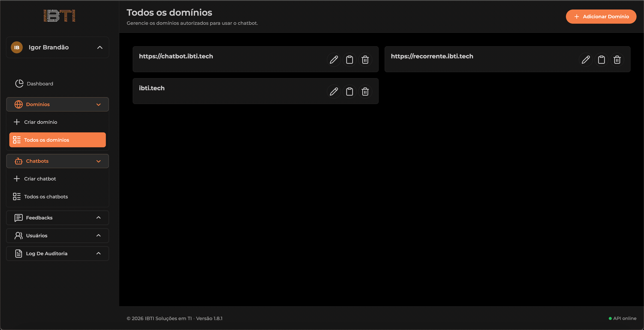Collapse the Domínios menu section
This screenshot has width=644, height=330.
click(99, 104)
